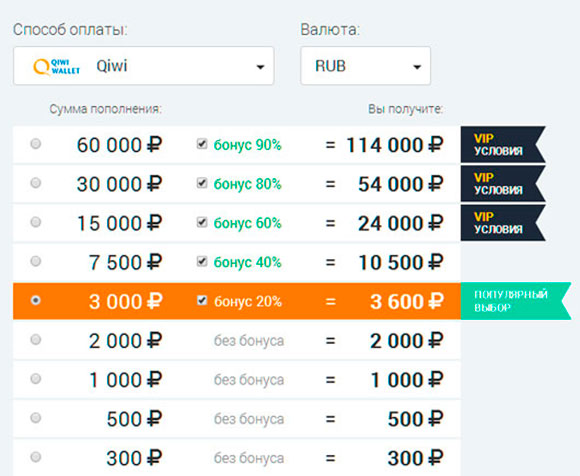Screen dimensions: 580x476
Task: Click the 1 000 ₽ deposit row
Action: click(237, 380)
